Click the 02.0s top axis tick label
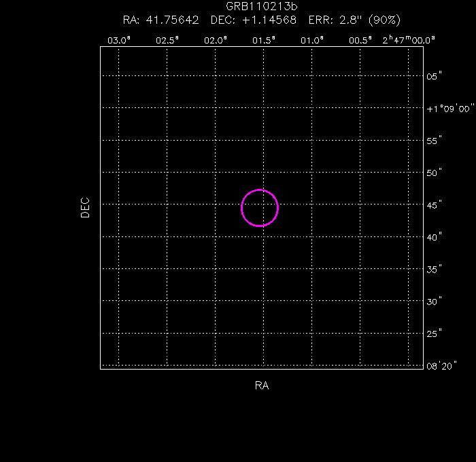Image resolution: width=476 pixels, height=462 pixels. click(216, 40)
